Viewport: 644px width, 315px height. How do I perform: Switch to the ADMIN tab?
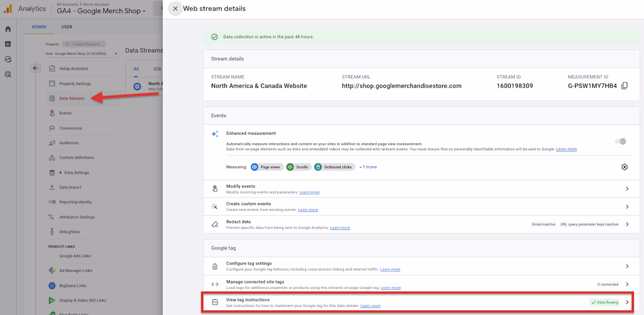[39, 27]
